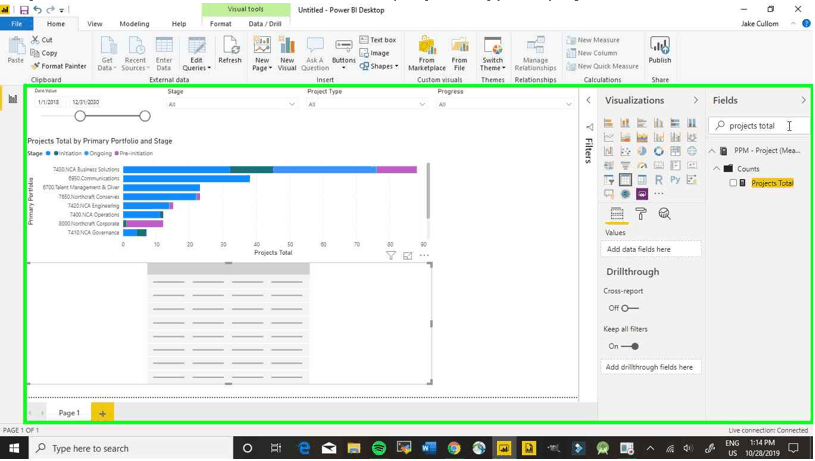Open From Marketplace custom visuals
The image size is (815, 461).
tap(427, 54)
